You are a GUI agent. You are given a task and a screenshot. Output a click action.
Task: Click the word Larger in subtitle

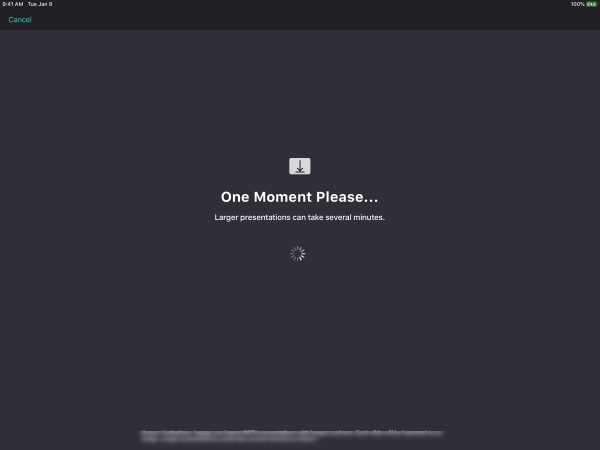pyautogui.click(x=226, y=218)
